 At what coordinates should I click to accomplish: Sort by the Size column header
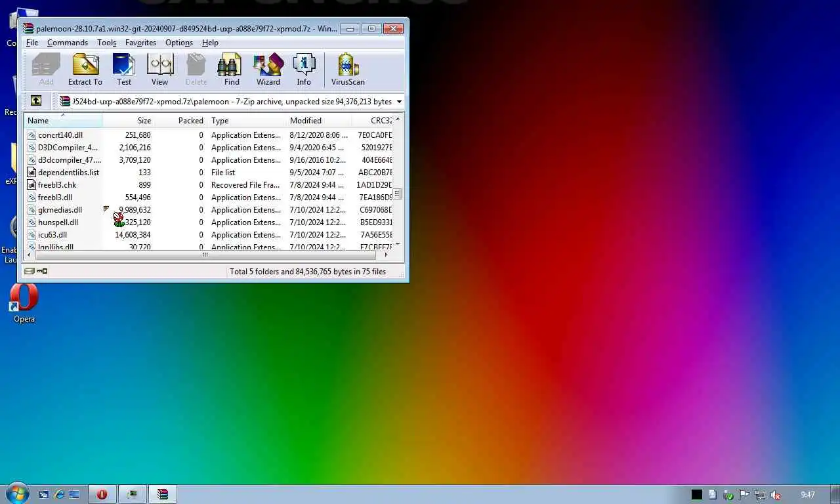point(129,121)
